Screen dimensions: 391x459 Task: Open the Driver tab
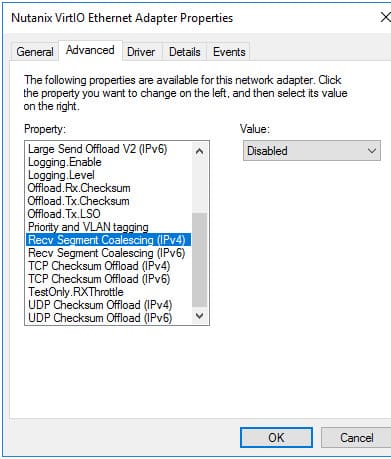pos(142,52)
